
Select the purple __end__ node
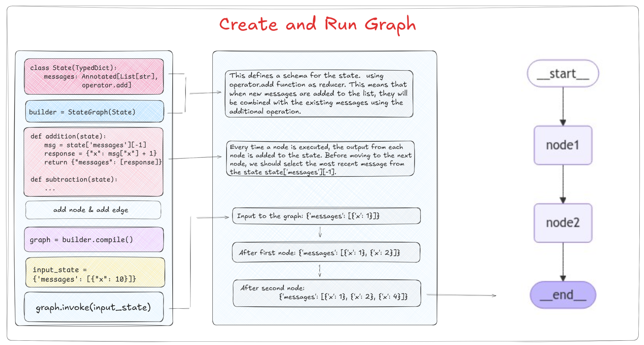[563, 295]
